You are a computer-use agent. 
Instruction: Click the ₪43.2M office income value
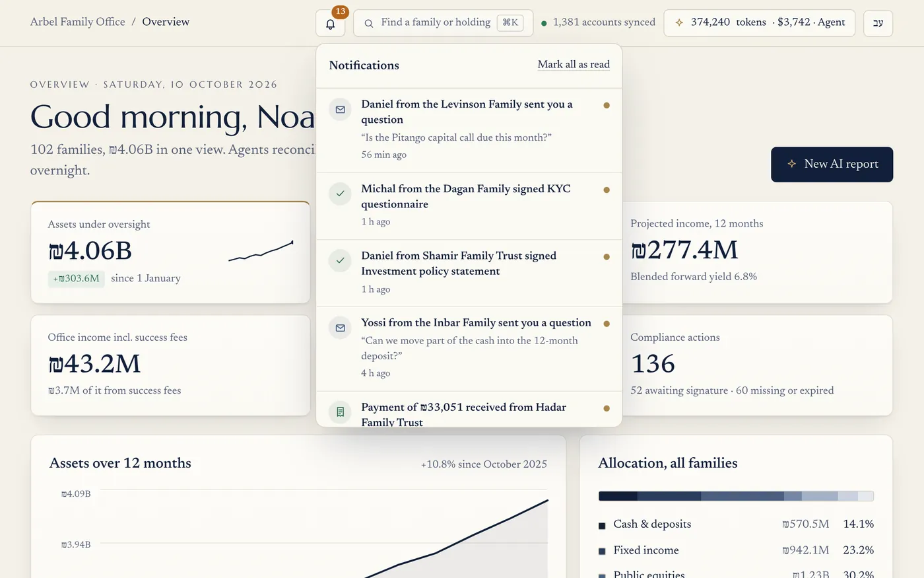(x=94, y=364)
